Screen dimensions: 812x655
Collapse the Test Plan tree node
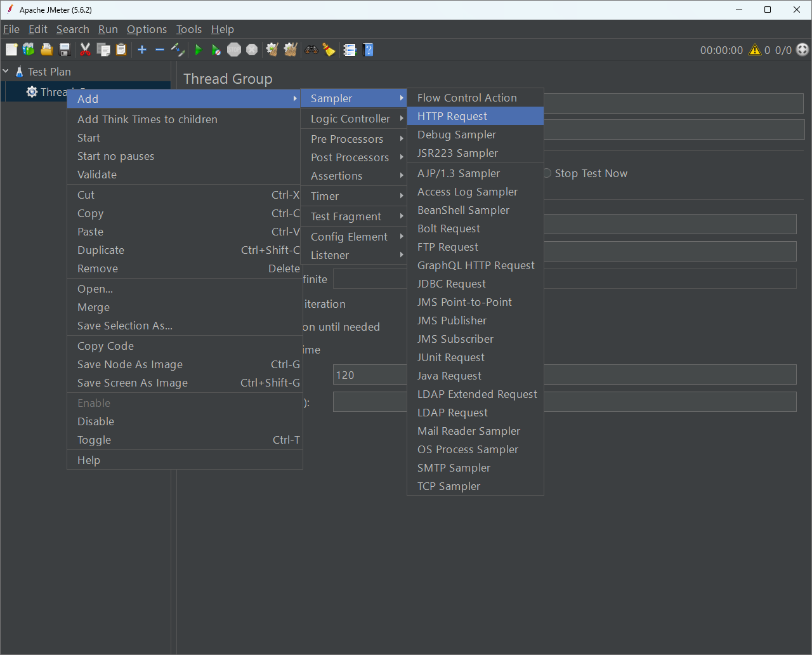tap(6, 72)
